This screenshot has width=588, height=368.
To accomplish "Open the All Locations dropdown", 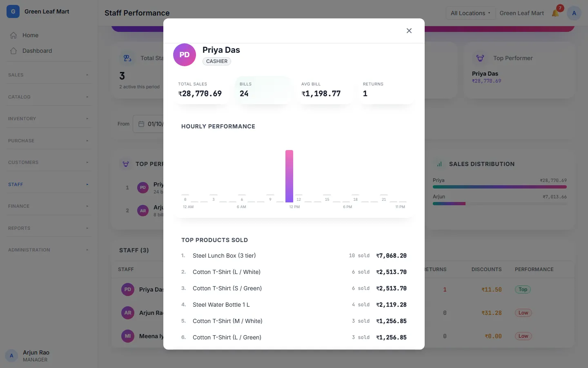I will [x=470, y=13].
